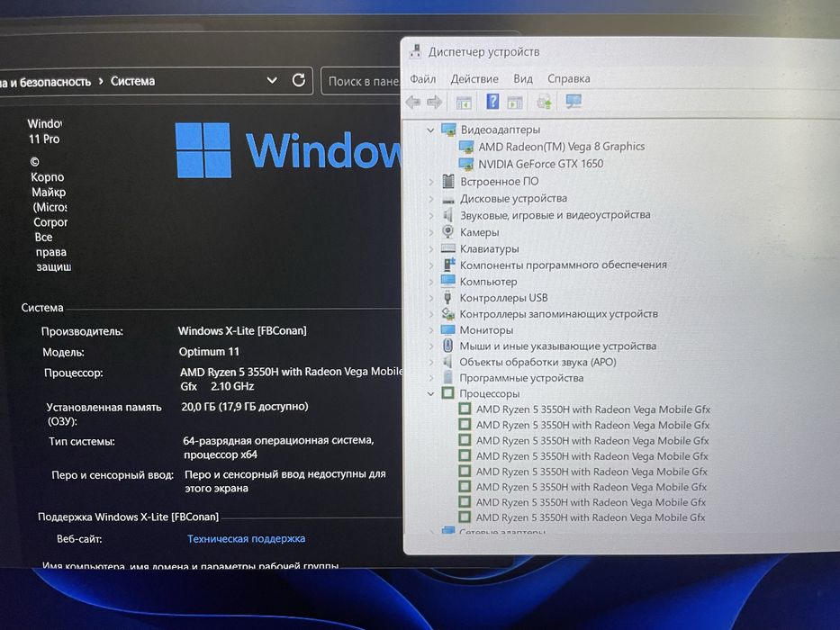840x630 pixels.
Task: Click the Встроенное ПО chip icon
Action: point(448,181)
